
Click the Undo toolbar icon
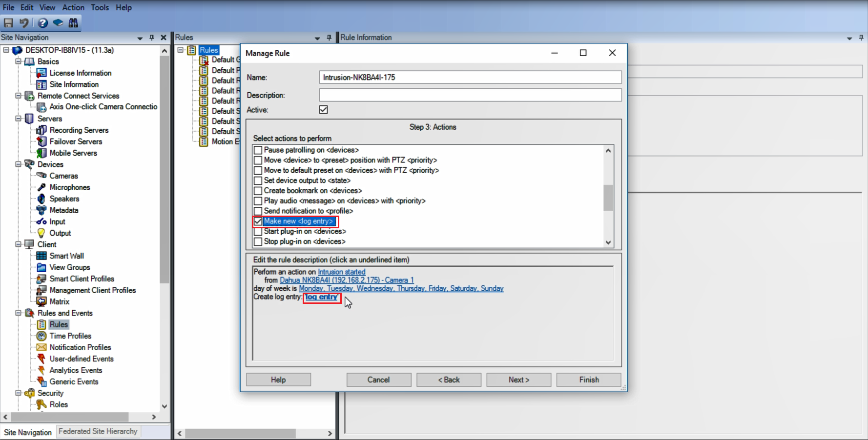coord(24,22)
